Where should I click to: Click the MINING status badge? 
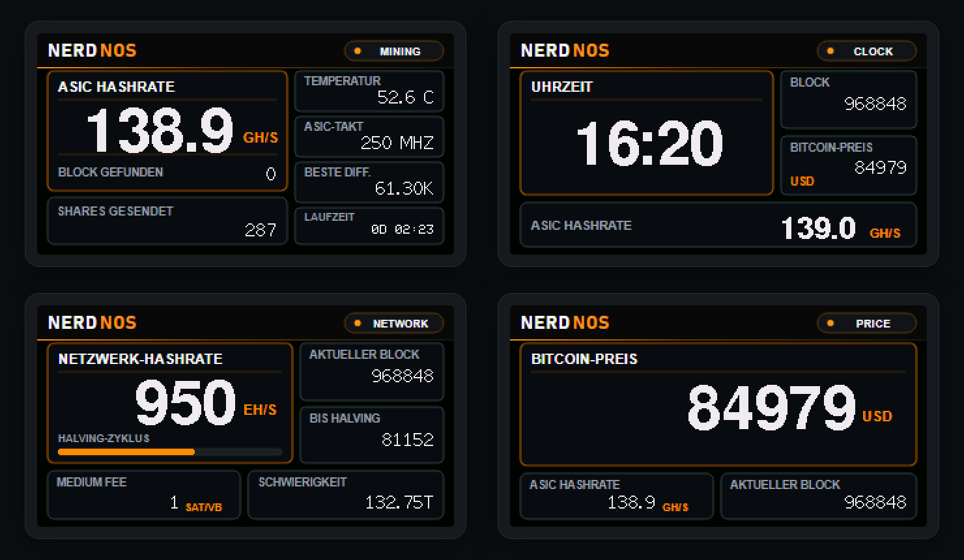394,51
